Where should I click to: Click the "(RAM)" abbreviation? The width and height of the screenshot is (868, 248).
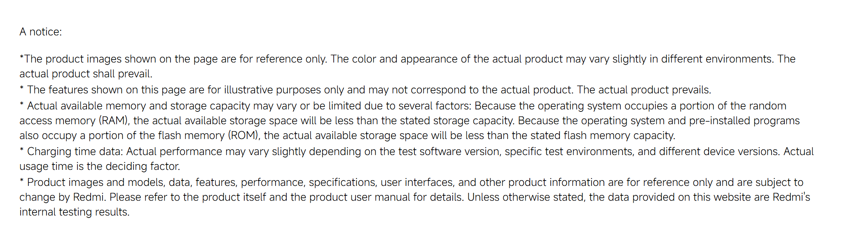tap(114, 121)
